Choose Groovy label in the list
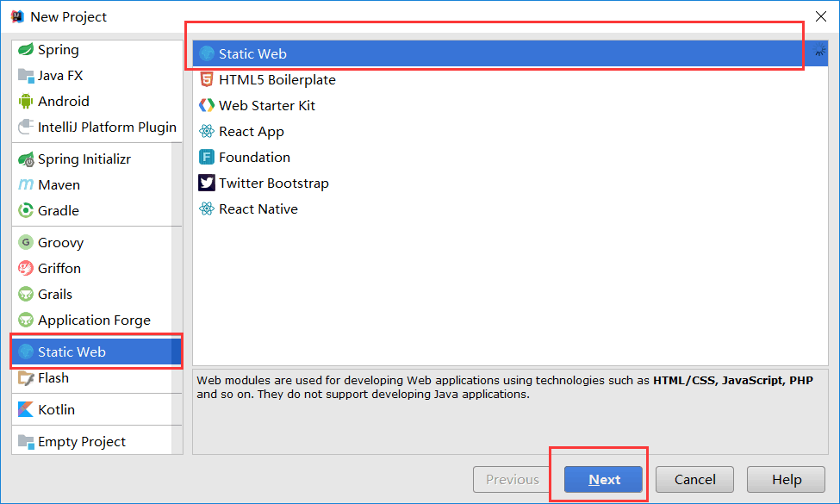840x504 pixels. pos(60,243)
